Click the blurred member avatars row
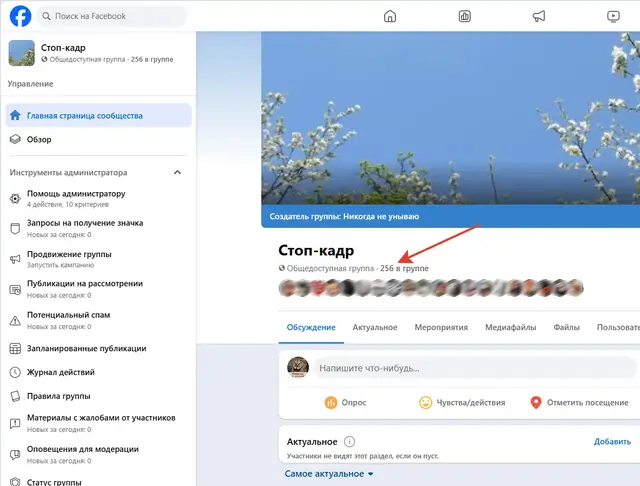Screen dimensions: 640x486 pos(431,288)
